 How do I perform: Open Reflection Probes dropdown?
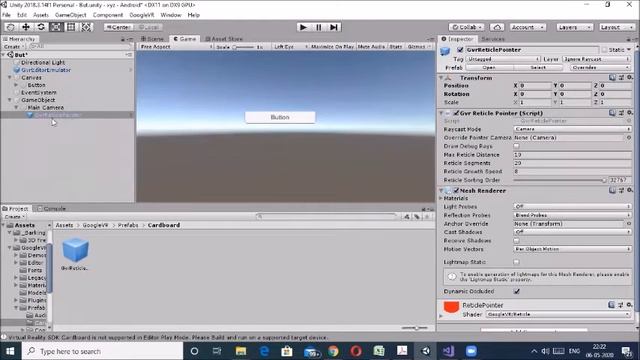[572, 215]
